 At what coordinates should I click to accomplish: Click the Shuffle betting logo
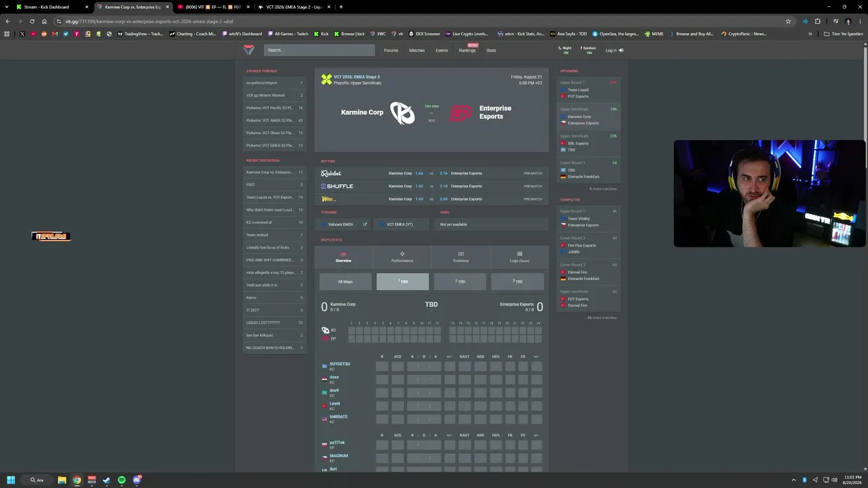click(337, 186)
